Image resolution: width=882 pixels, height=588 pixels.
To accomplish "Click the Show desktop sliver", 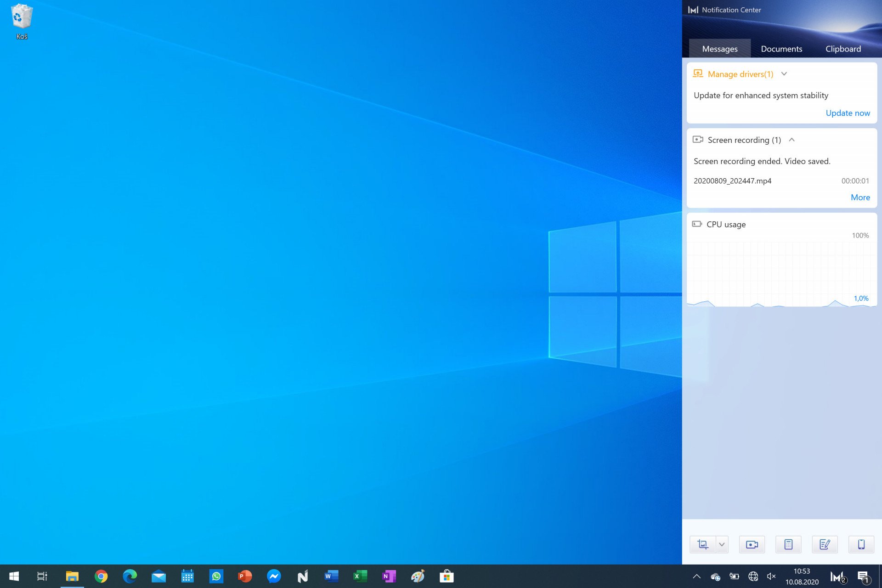I will point(880,576).
